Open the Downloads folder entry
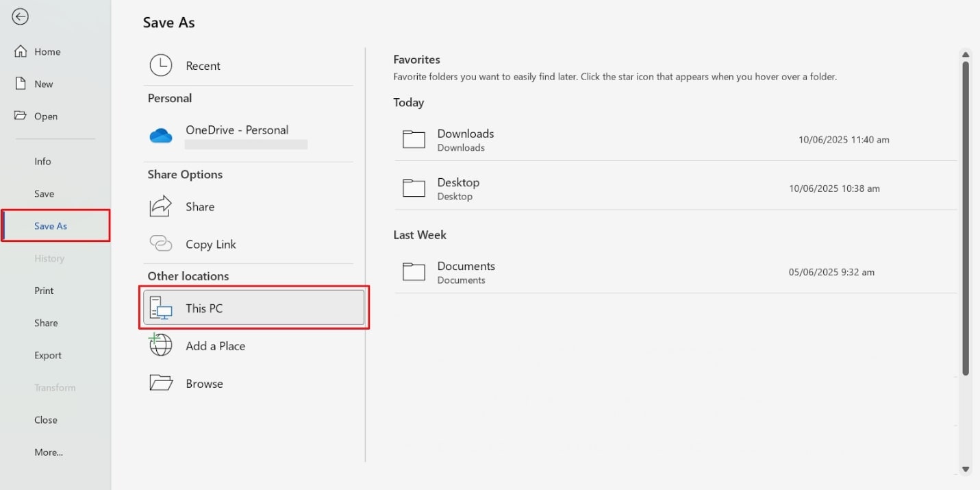Image resolution: width=980 pixels, height=490 pixels. click(x=675, y=139)
